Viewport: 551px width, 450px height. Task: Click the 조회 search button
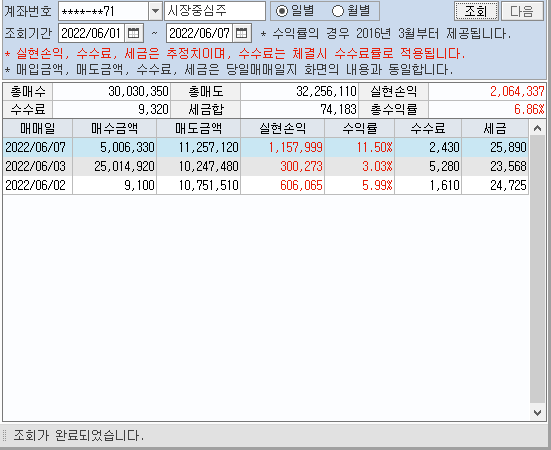tap(476, 11)
